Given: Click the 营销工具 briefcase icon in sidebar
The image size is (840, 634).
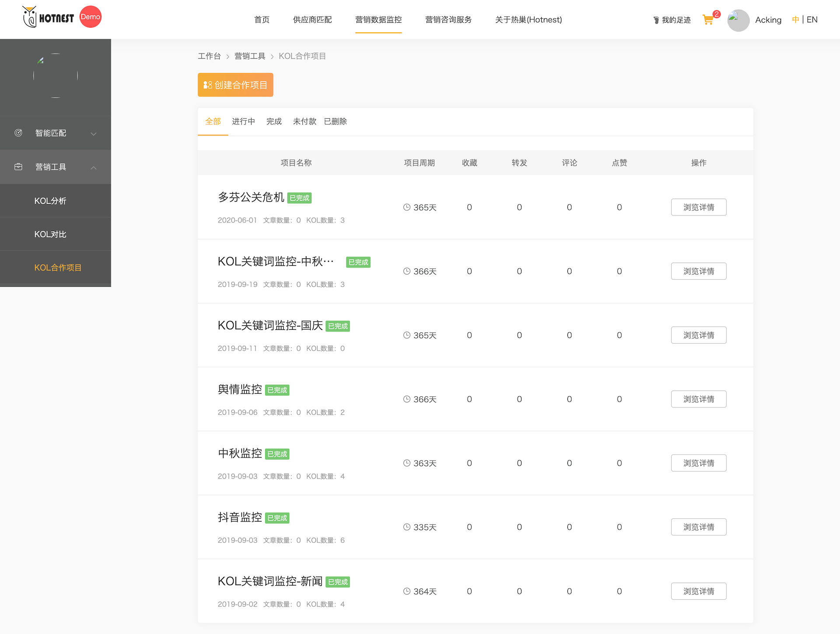Looking at the screenshot, I should 18,167.
